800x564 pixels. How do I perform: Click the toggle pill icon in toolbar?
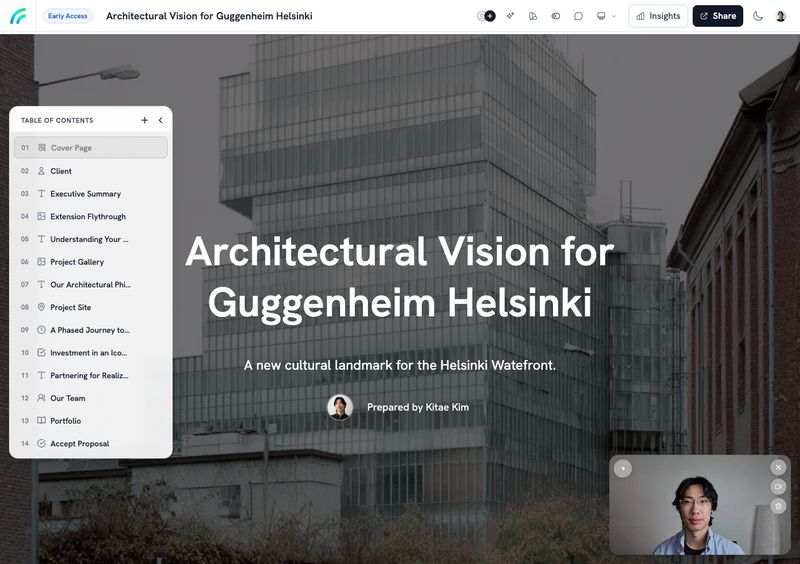coord(556,16)
